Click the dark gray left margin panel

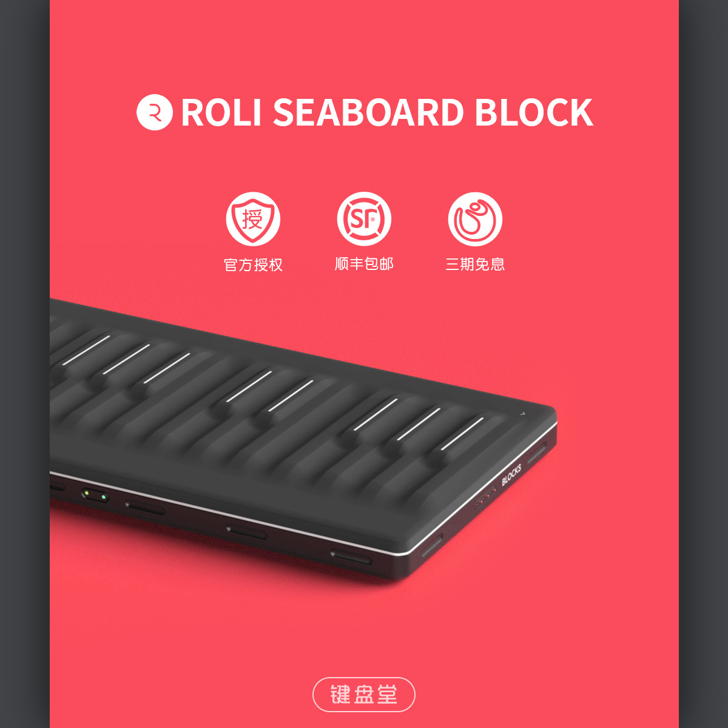click(24, 364)
